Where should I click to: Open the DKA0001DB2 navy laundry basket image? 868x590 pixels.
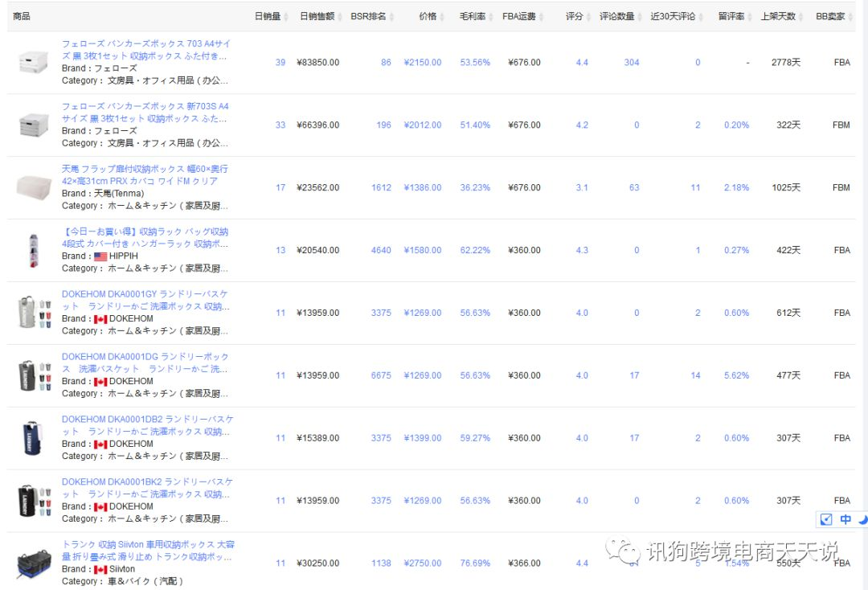pos(33,438)
